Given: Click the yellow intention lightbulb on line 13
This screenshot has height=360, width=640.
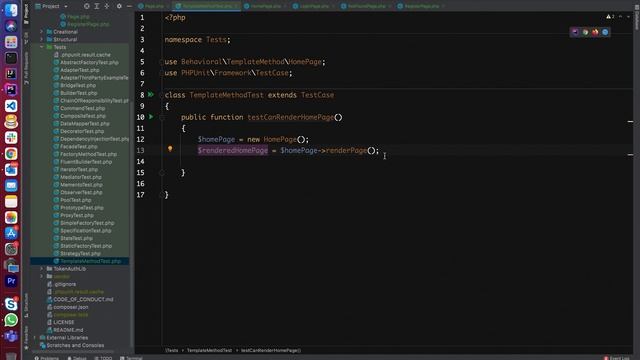Looking at the screenshot, I should pyautogui.click(x=170, y=149).
